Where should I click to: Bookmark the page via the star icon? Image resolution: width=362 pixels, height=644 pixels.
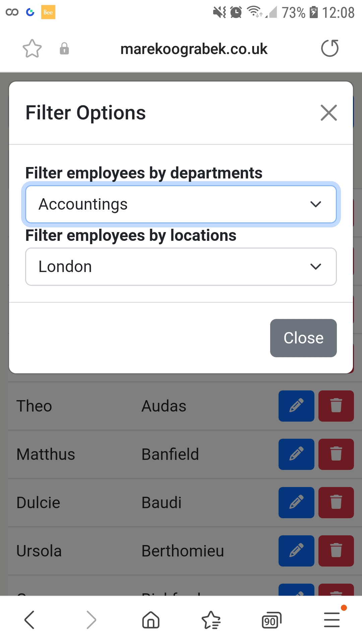tap(32, 48)
